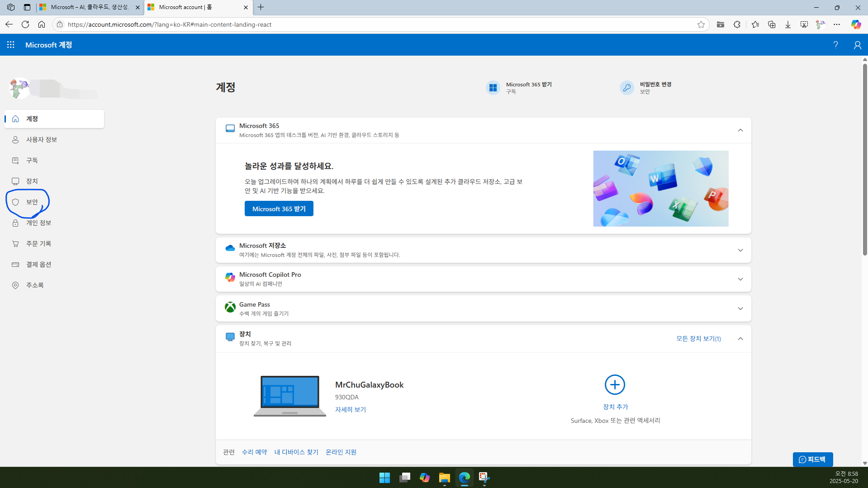The height and width of the screenshot is (488, 868).
Task: Open the 피드백 button
Action: [x=812, y=459]
